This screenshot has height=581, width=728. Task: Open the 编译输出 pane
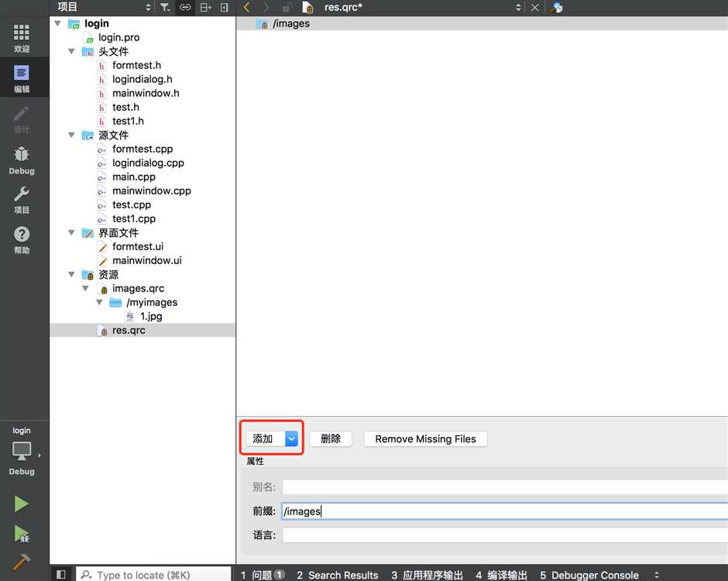pyautogui.click(x=501, y=575)
